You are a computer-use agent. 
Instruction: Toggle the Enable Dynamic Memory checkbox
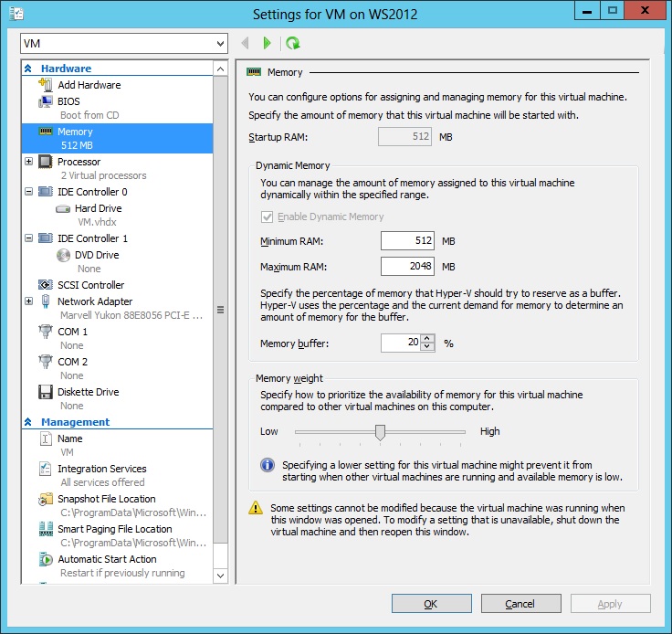(x=267, y=217)
